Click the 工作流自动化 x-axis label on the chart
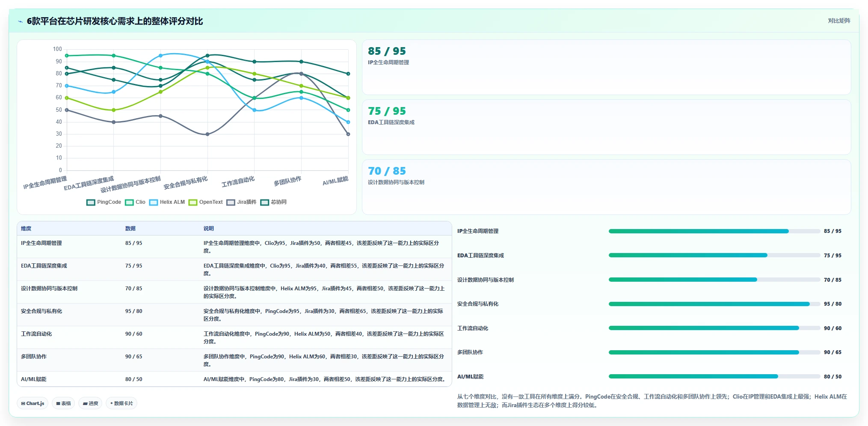Image resolution: width=868 pixels, height=426 pixels. click(x=238, y=182)
